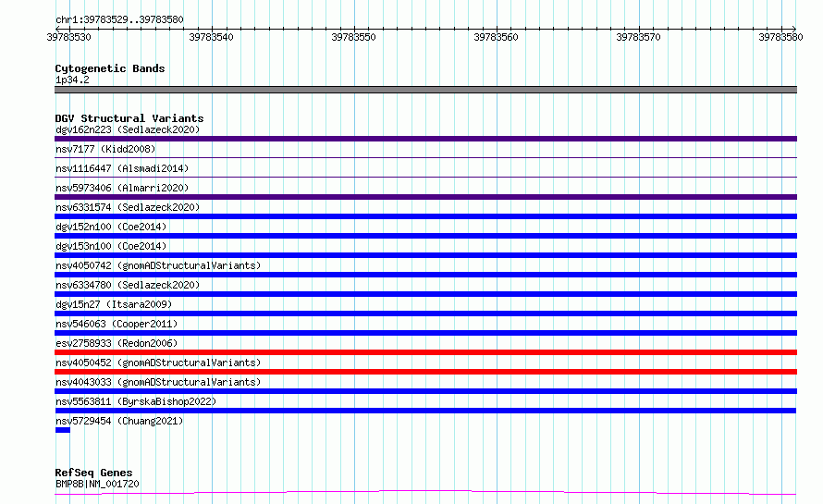Open variant nsv7177 (Kidd2008) label

(105, 149)
